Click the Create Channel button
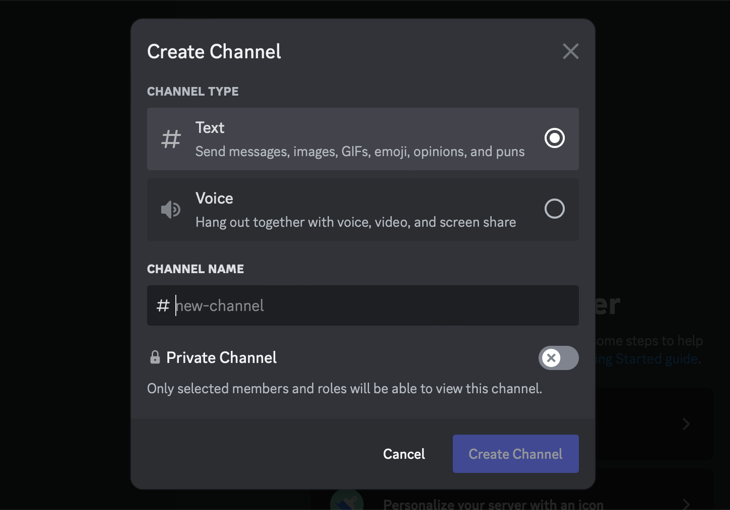 tap(515, 453)
